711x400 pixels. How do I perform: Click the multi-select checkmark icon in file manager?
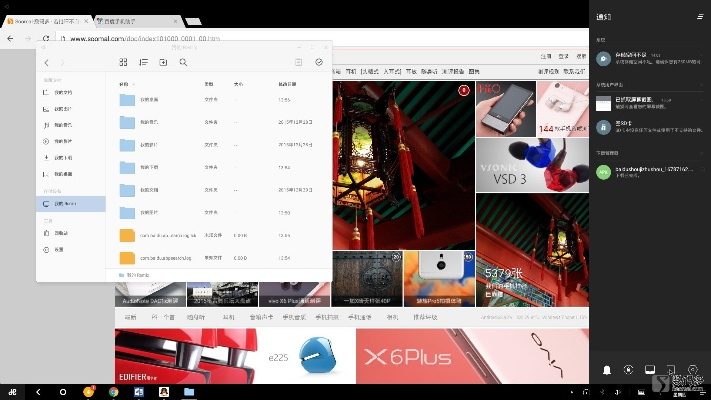point(319,62)
